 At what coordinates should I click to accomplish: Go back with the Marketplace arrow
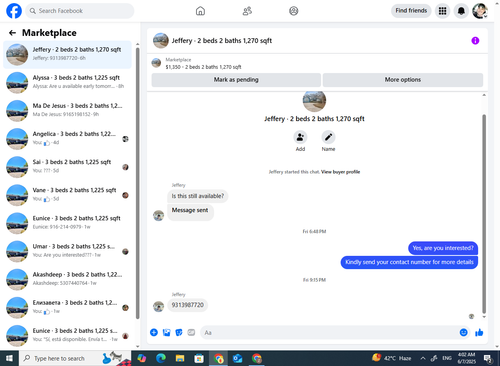[12, 33]
